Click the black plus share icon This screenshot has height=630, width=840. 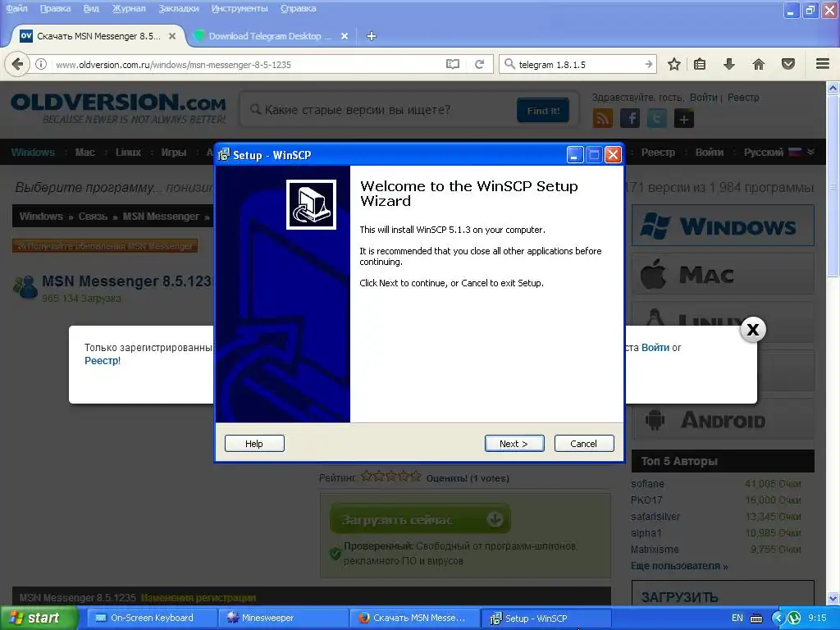[684, 118]
